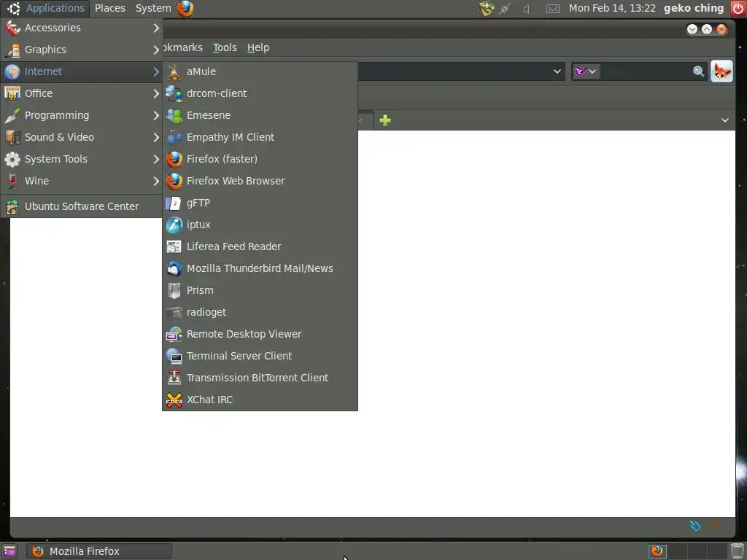Launch the Prism icon
This screenshot has height=560, width=747.
tap(174, 290)
